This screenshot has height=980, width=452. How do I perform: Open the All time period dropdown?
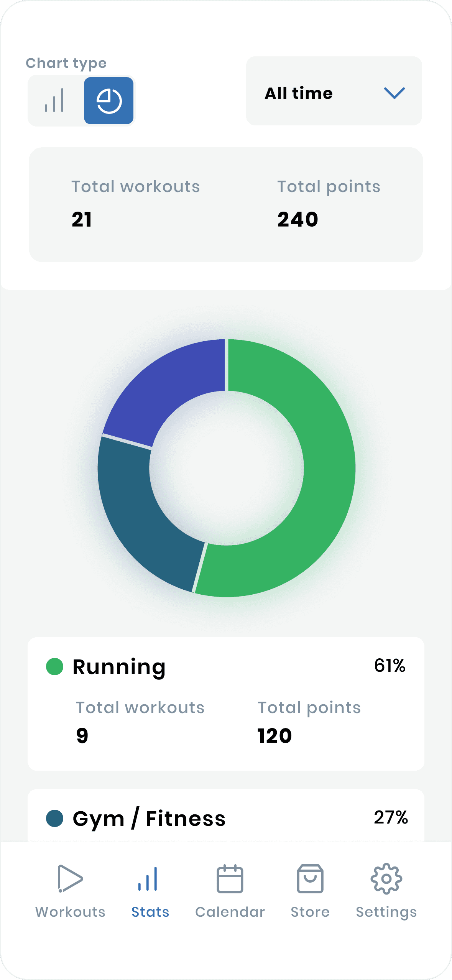pos(334,91)
